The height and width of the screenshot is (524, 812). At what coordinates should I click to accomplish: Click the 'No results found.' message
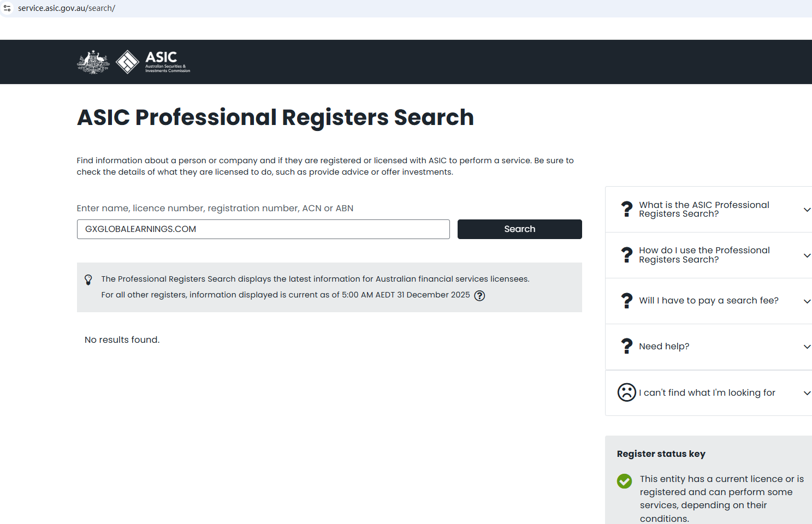(122, 340)
